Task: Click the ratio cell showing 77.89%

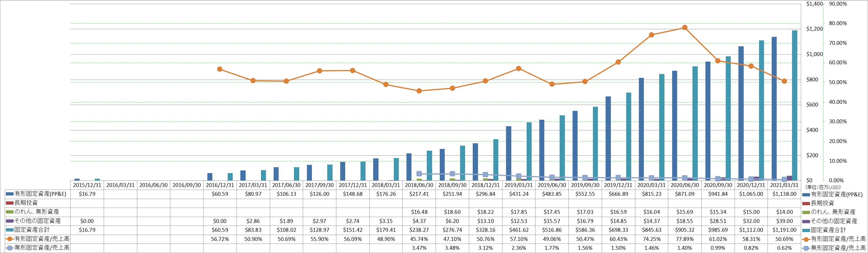Action: coord(685,239)
